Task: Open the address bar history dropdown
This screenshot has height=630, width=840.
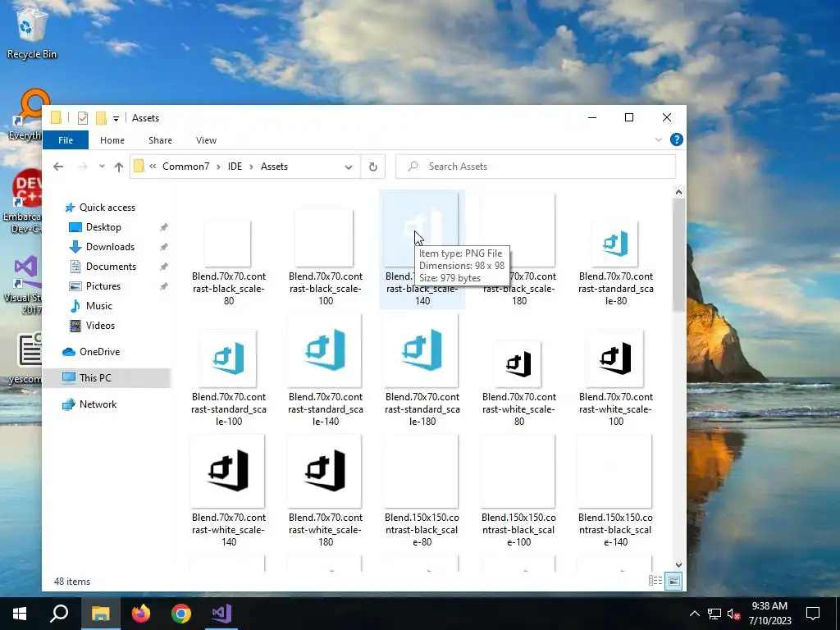Action: click(348, 167)
